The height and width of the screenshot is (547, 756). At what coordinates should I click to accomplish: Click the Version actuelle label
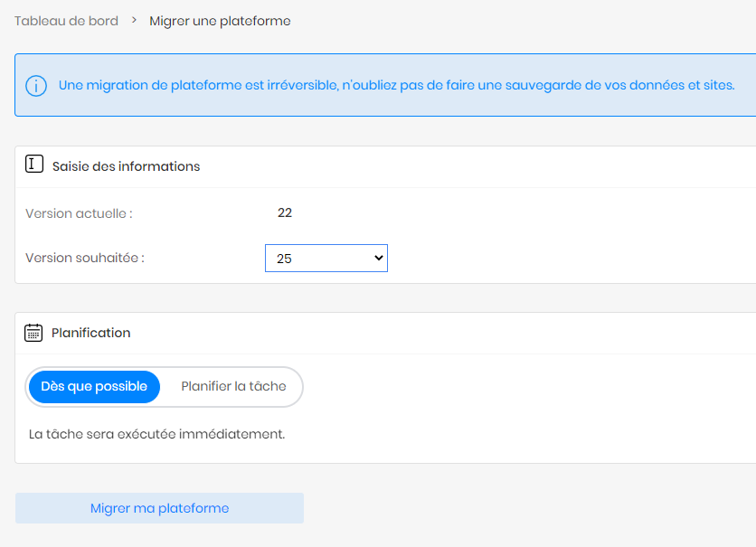(79, 213)
